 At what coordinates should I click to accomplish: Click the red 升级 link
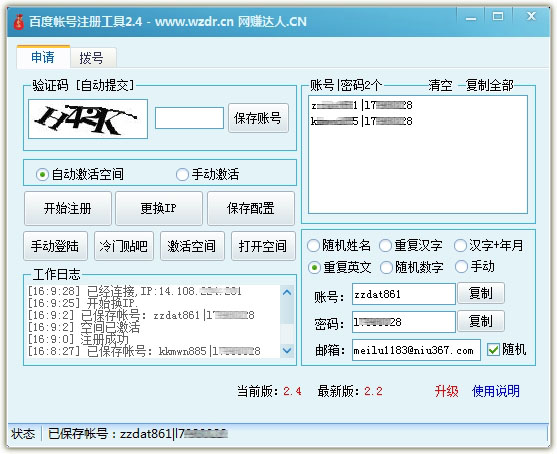[447, 391]
